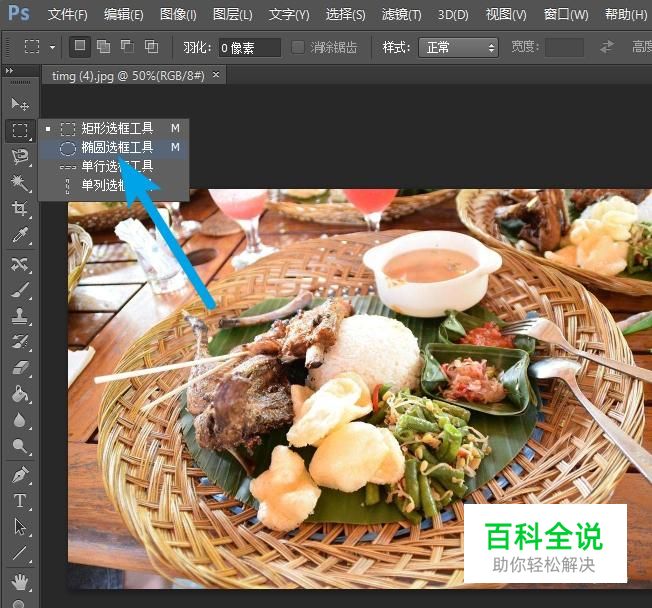652x608 pixels.
Task: Choose 椭圆选框工具 from flyout
Action: (x=114, y=147)
